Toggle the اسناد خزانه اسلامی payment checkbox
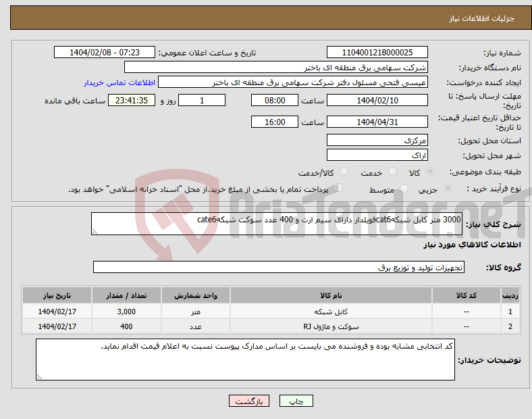This screenshot has height=419, width=532. (x=338, y=188)
